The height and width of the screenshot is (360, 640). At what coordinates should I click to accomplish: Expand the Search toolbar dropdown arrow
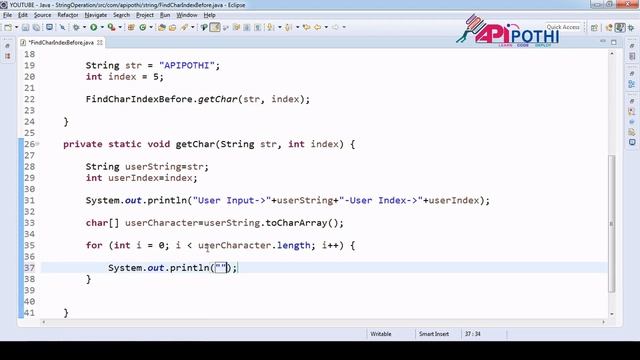193,27
